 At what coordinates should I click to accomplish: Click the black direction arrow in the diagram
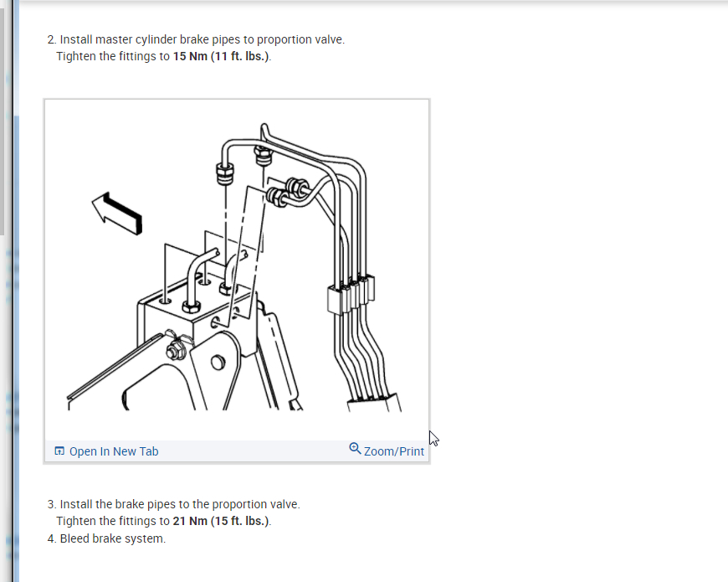(x=117, y=214)
